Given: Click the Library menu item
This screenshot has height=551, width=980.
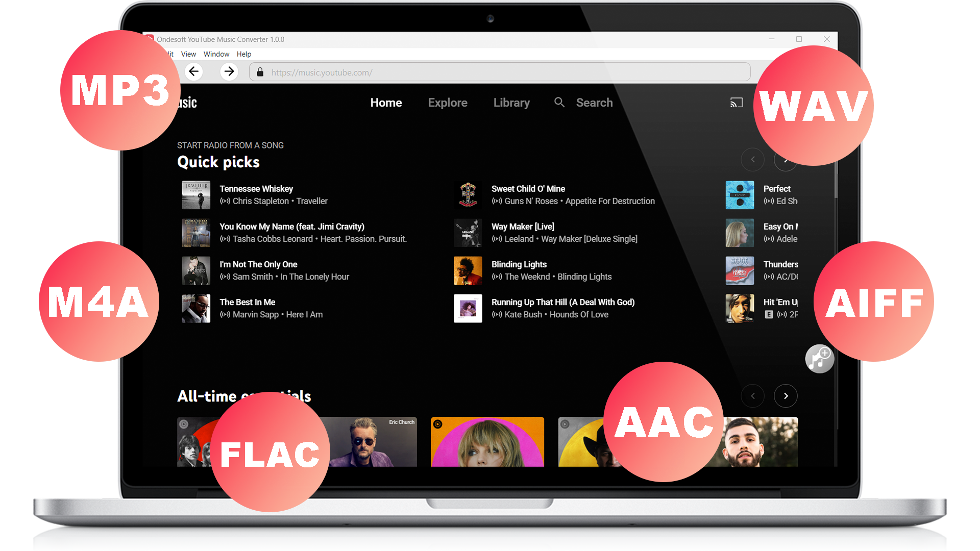Looking at the screenshot, I should [511, 102].
